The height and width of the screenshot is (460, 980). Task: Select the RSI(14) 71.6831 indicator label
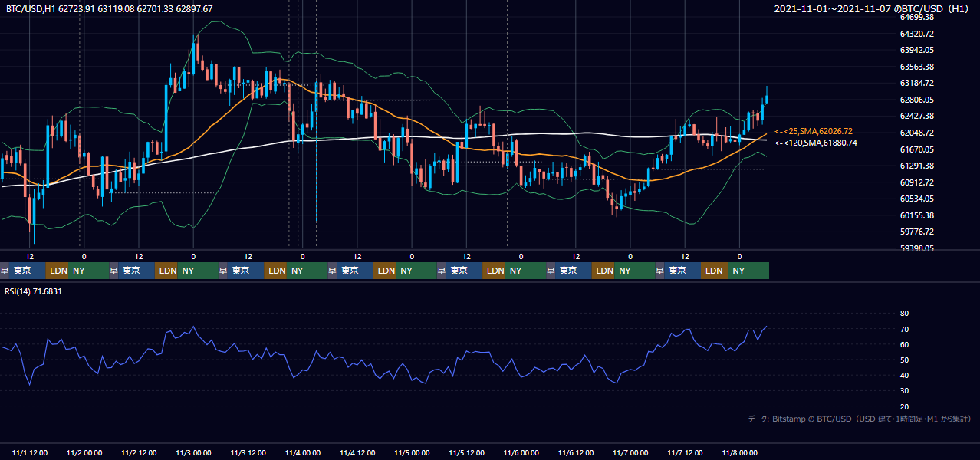point(34,291)
